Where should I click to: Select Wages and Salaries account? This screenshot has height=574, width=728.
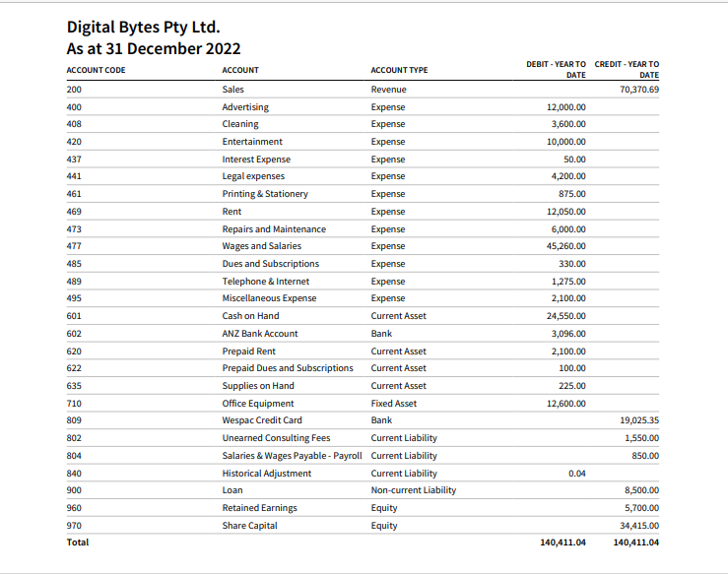point(261,246)
